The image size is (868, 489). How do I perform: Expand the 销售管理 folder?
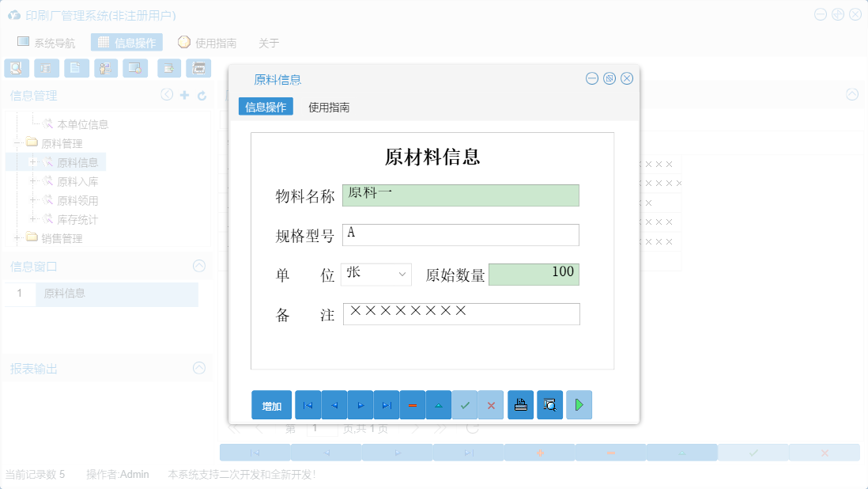click(x=17, y=238)
